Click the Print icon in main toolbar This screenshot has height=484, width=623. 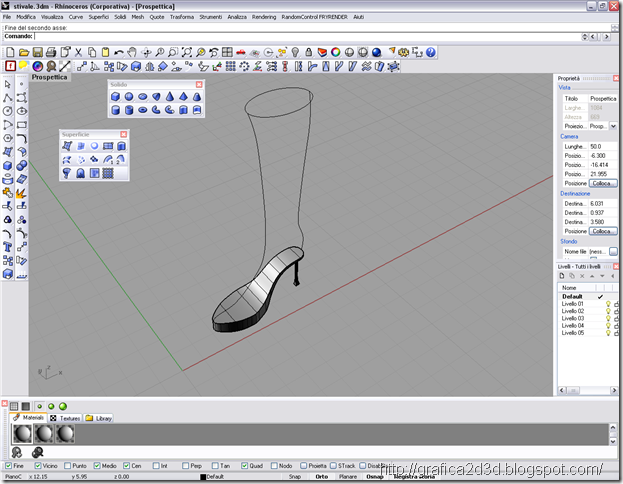coord(51,52)
